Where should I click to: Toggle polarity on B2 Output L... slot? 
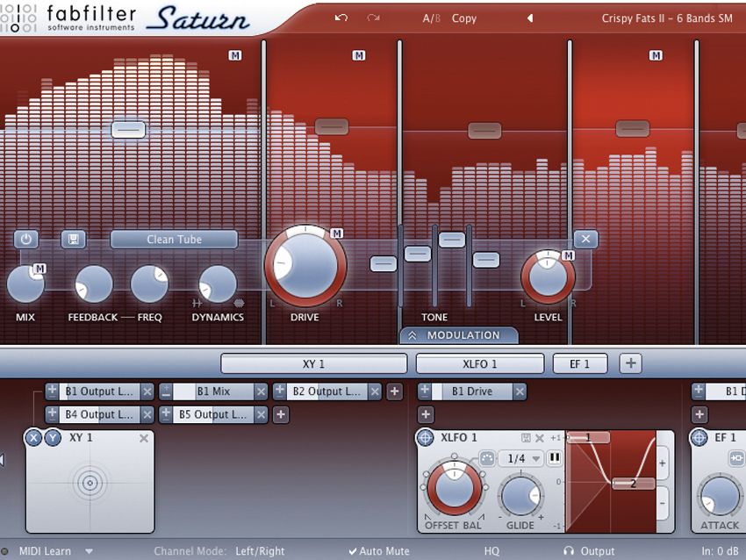click(x=280, y=391)
